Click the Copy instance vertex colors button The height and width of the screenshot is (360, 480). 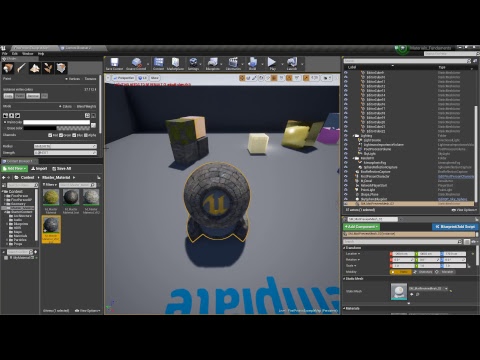click(x=8, y=96)
